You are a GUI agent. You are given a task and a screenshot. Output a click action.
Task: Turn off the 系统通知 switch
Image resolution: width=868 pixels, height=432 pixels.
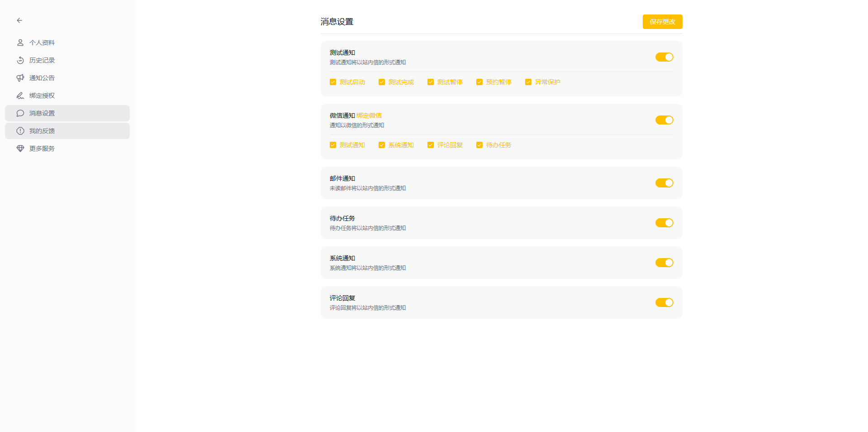pos(664,263)
